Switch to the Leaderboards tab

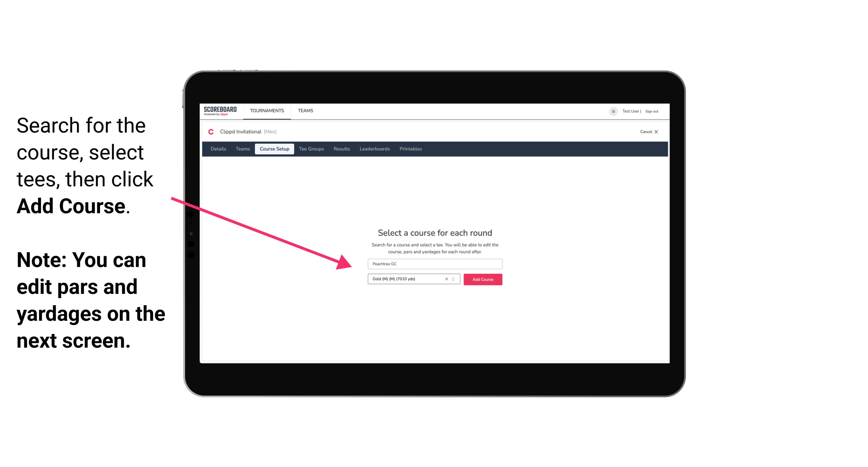pyautogui.click(x=374, y=149)
